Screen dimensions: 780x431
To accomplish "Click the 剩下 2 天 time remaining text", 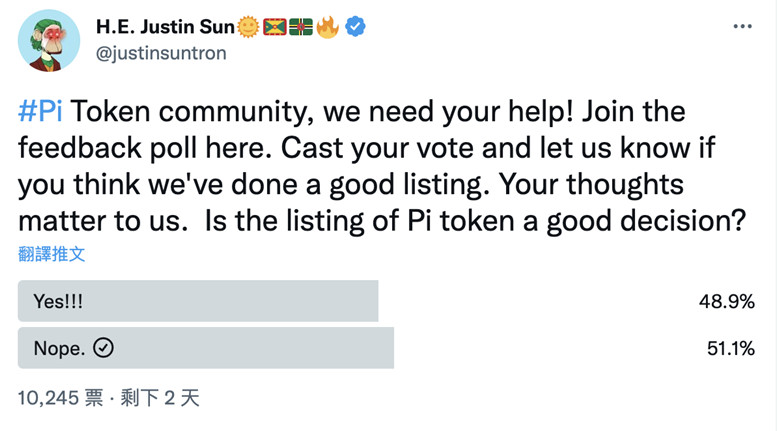I will [160, 398].
